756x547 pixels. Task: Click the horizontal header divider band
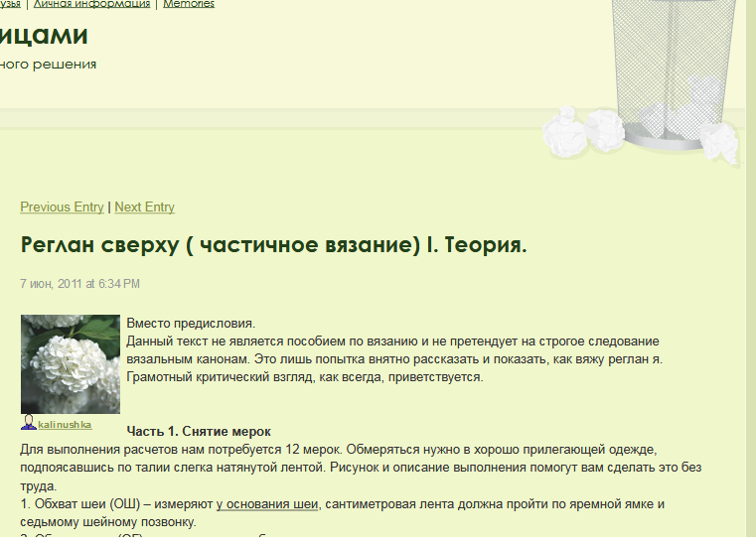pos(268,117)
